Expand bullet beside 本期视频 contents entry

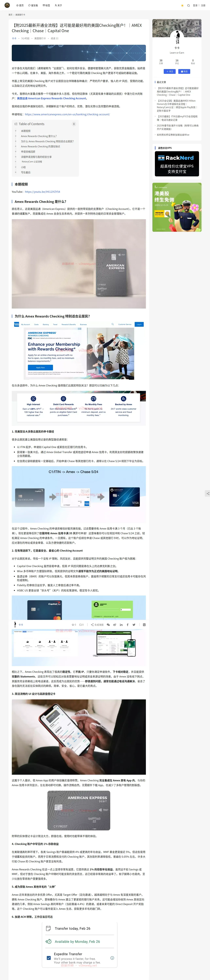16,131
